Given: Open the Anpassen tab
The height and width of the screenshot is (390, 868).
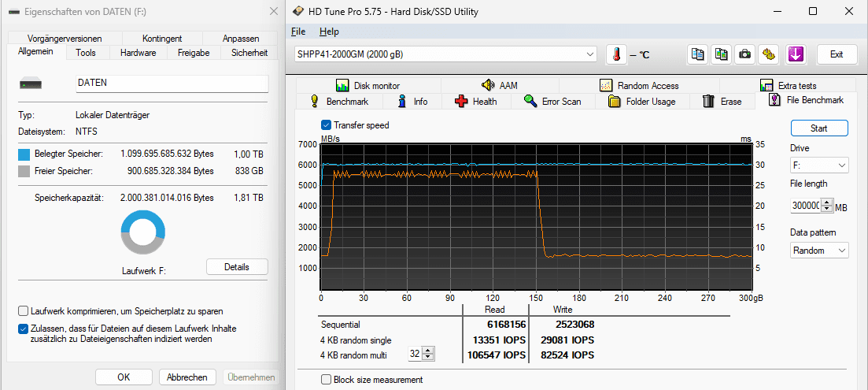Looking at the screenshot, I should (x=241, y=39).
